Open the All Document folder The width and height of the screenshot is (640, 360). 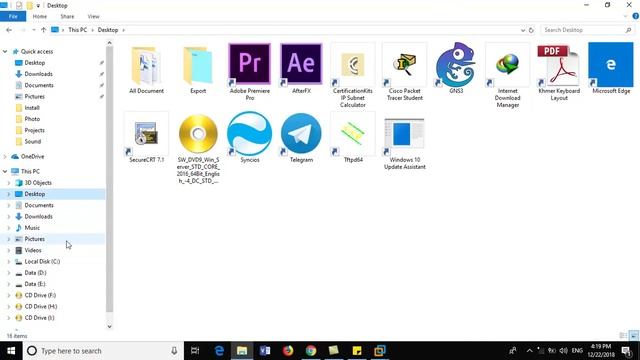point(146,69)
